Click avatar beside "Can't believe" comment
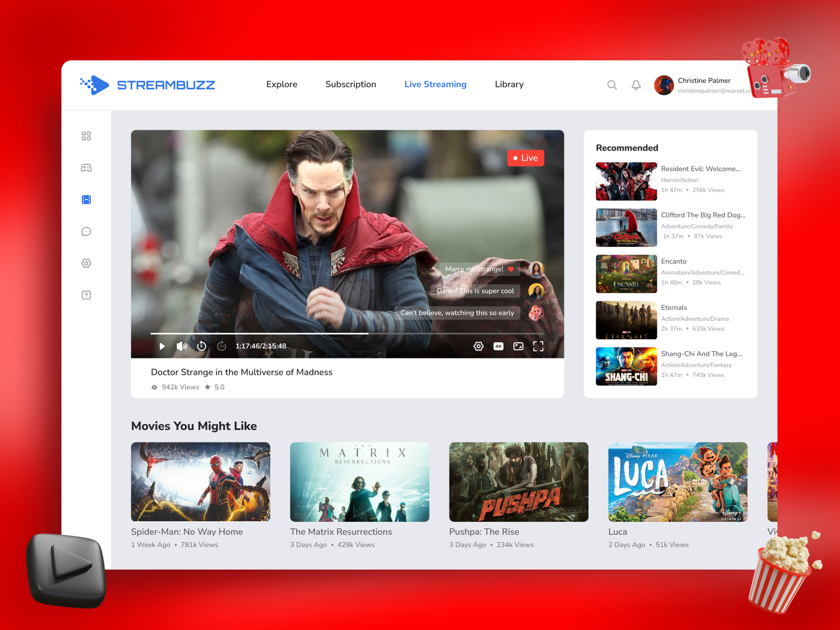This screenshot has width=840, height=630. (536, 313)
